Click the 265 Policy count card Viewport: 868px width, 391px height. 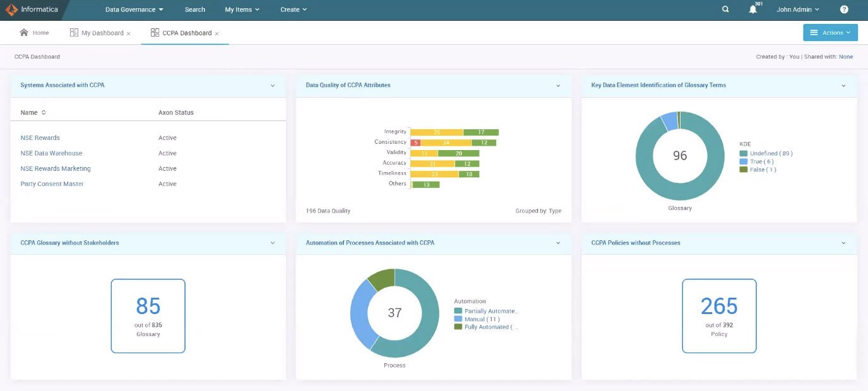(x=719, y=316)
